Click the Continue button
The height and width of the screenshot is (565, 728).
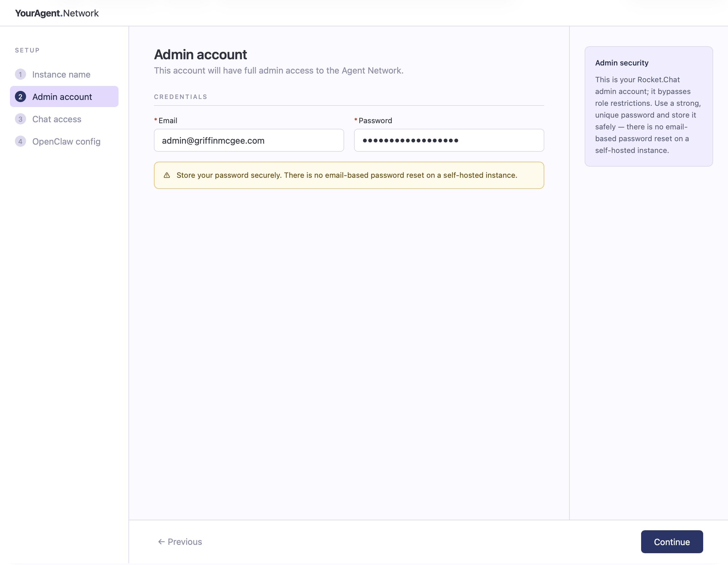(x=672, y=542)
